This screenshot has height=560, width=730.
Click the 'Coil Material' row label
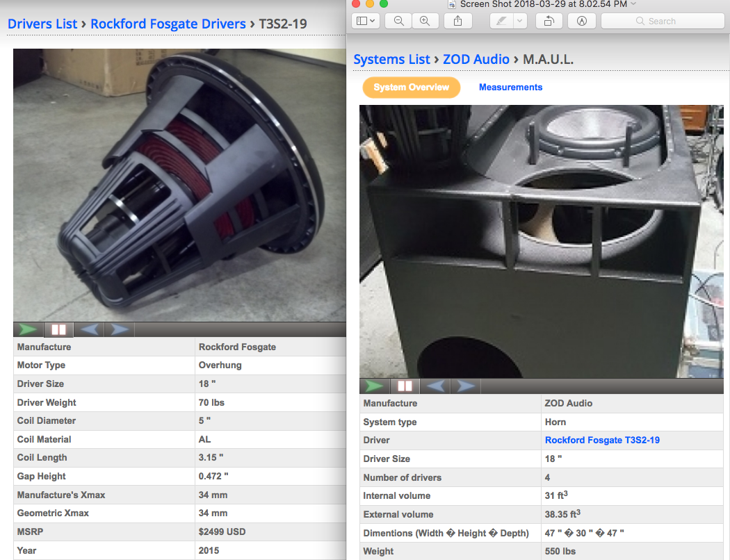(44, 439)
